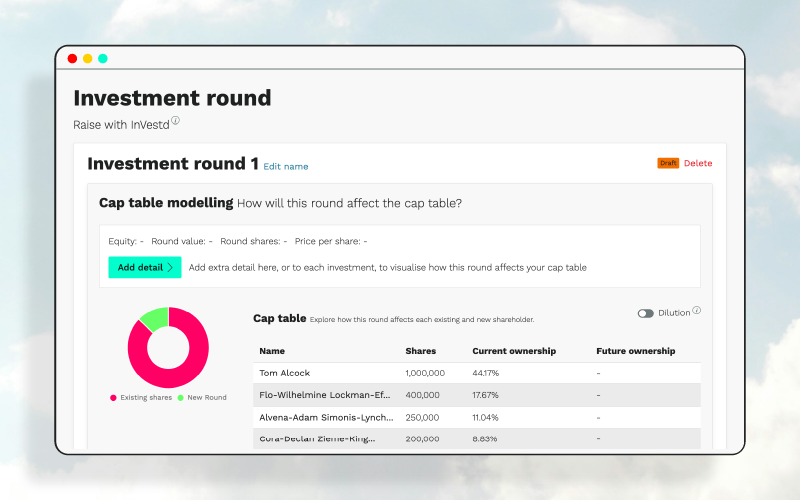
Task: Select the Alvena-Adam Simonis-Lynch row name
Action: (327, 417)
